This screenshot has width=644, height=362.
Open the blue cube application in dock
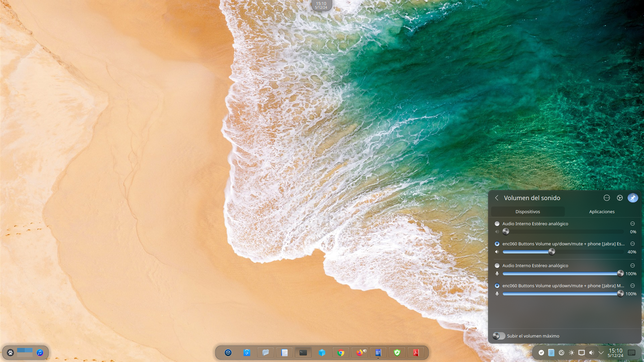point(322,353)
